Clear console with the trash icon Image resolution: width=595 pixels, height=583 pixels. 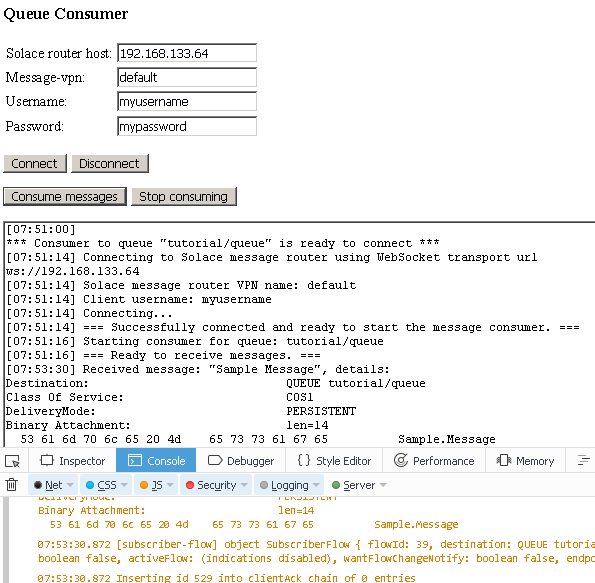coord(12,485)
